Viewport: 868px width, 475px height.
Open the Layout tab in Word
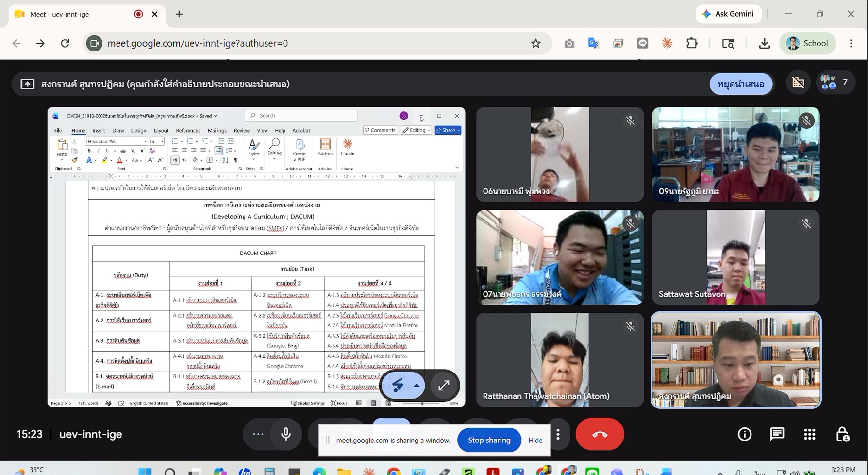coord(161,131)
